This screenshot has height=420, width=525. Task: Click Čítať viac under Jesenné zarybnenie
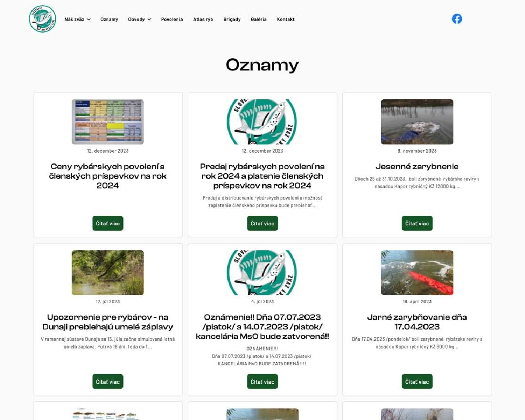pyautogui.click(x=417, y=223)
